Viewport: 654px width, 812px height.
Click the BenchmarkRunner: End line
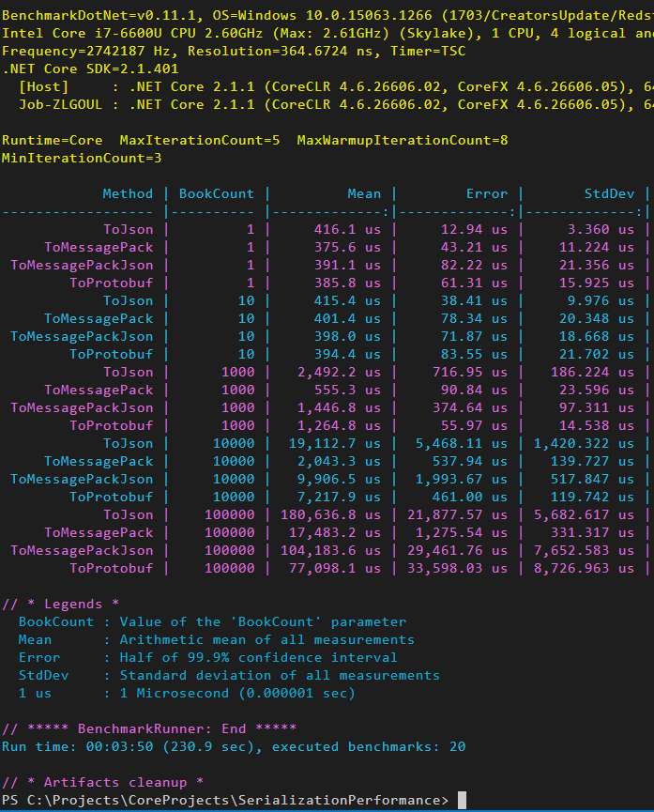coord(149,728)
